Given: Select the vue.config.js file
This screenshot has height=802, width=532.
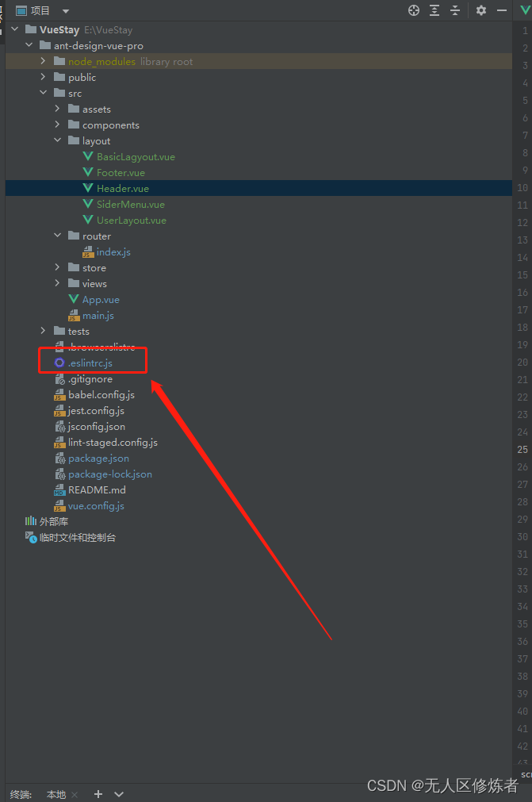Looking at the screenshot, I should click(x=96, y=505).
